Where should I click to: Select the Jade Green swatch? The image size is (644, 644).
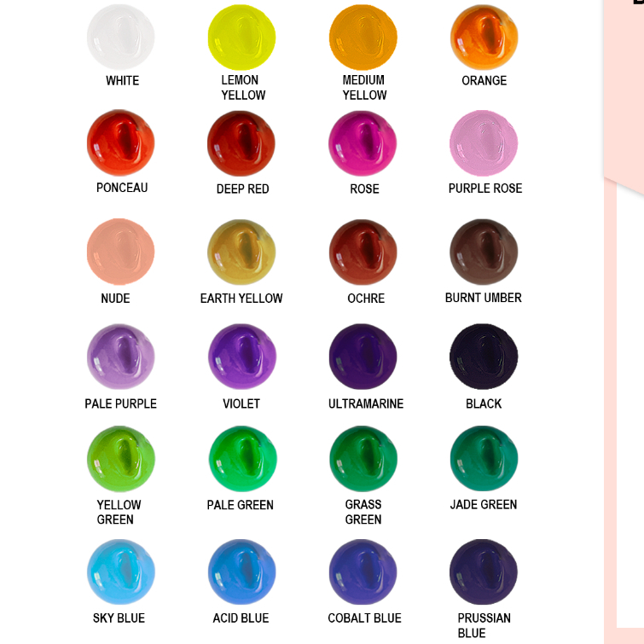point(484,458)
